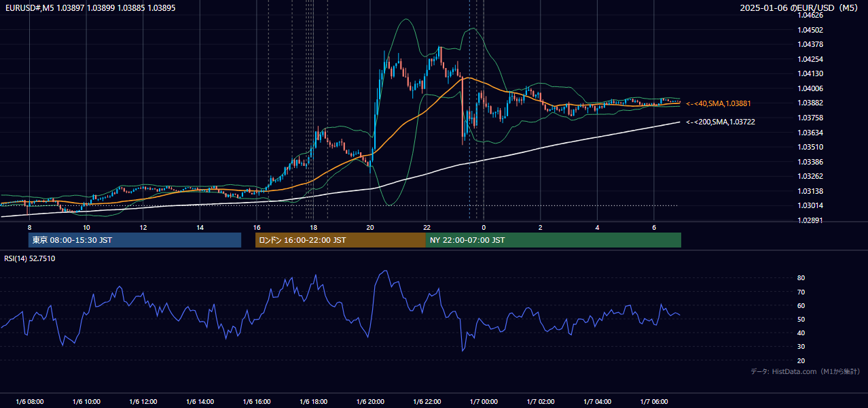Click the RSI scale value 50

click(x=801, y=319)
